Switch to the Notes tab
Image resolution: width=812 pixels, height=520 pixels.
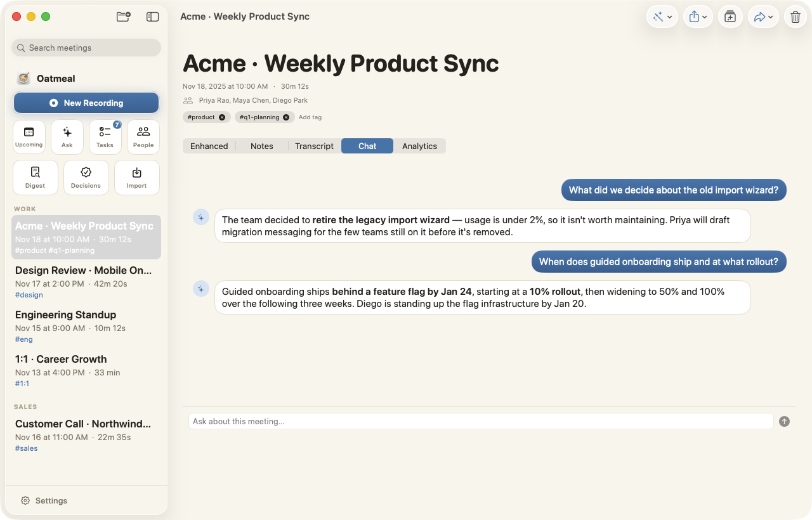[262, 146]
